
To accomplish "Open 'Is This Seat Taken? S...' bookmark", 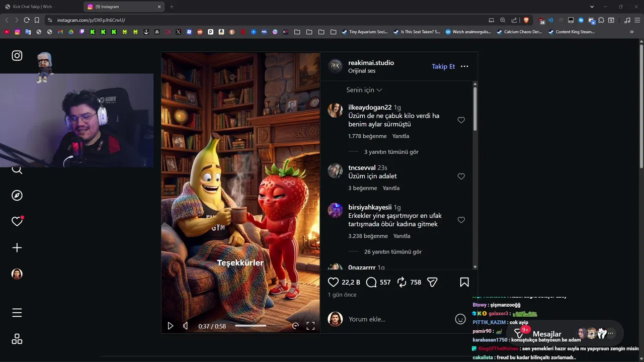I will pyautogui.click(x=417, y=32).
